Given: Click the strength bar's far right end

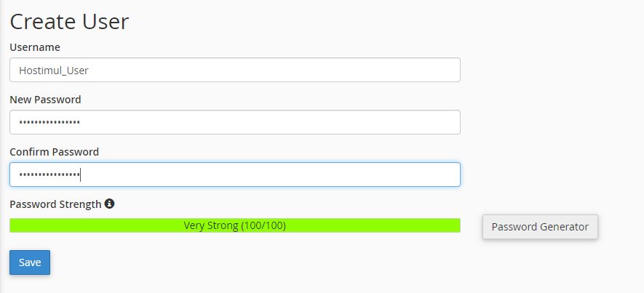Looking at the screenshot, I should pos(456,225).
